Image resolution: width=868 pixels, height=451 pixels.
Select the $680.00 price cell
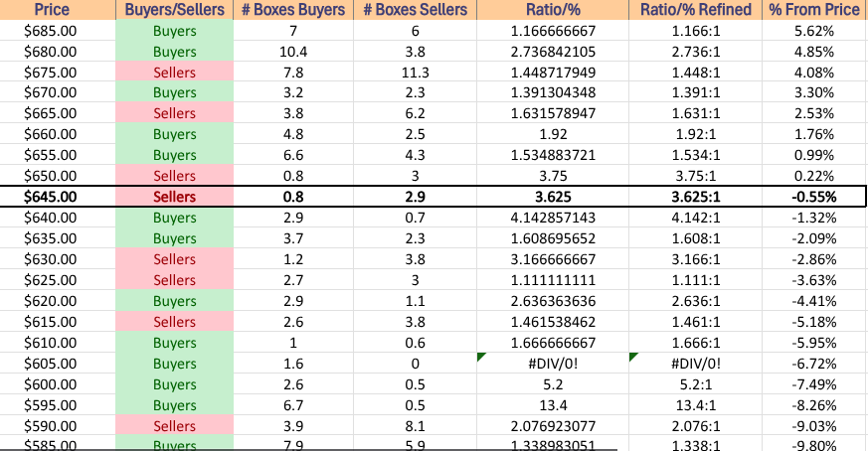pos(58,52)
